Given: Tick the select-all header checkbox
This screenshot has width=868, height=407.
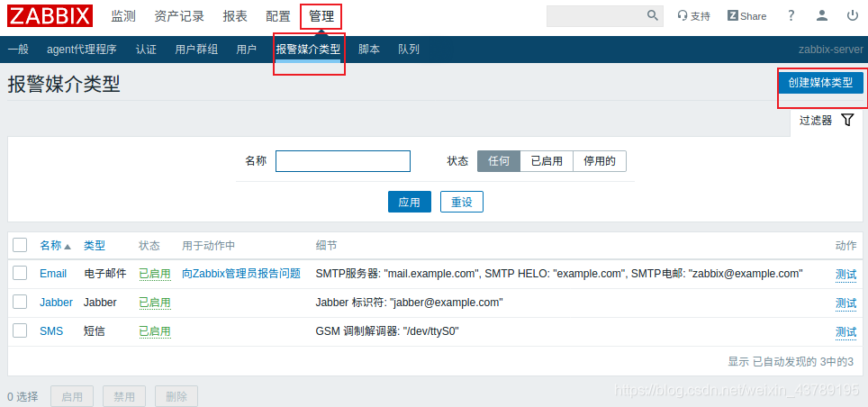Looking at the screenshot, I should [x=20, y=245].
